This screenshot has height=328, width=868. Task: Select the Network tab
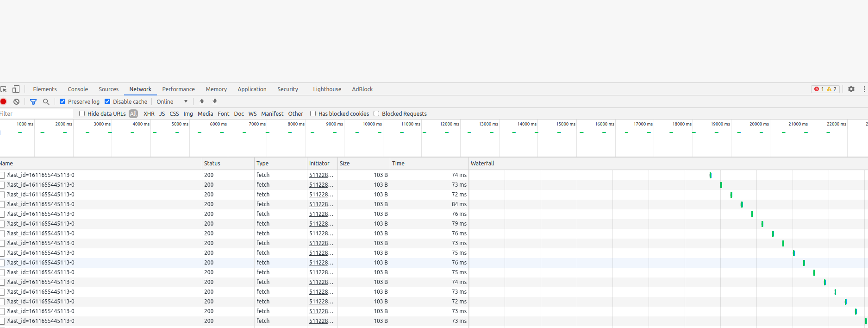tap(140, 89)
